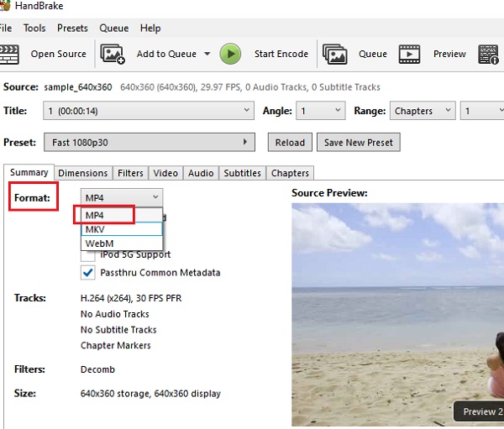Toggle the iPod 5G Support checkbox
The height and width of the screenshot is (429, 504).
tap(87, 256)
